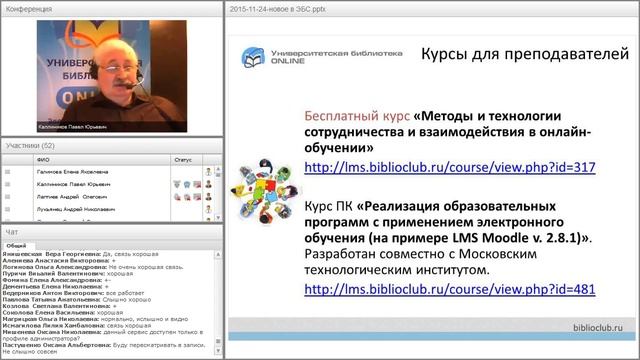Click the chat message from Исмагилова Лилия Ханбаловна
This screenshot has width=640, height=360.
coord(77,326)
